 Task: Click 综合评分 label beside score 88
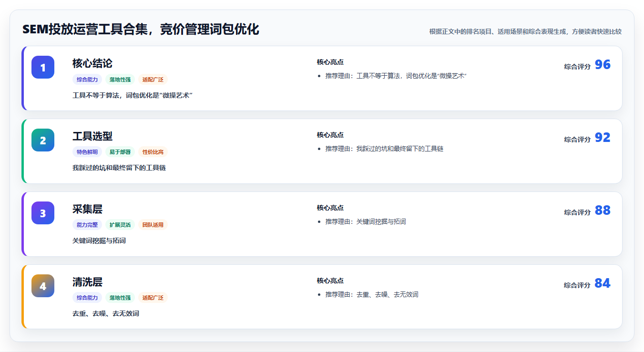[577, 212]
